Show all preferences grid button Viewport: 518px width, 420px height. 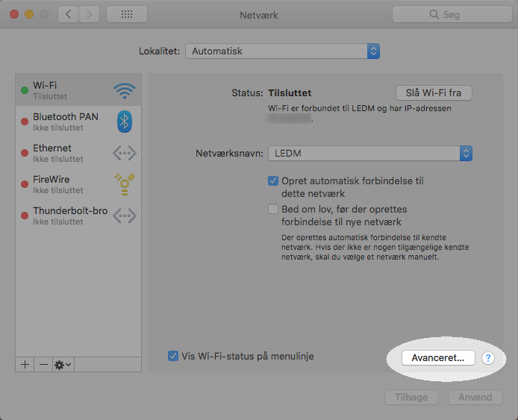pos(127,14)
